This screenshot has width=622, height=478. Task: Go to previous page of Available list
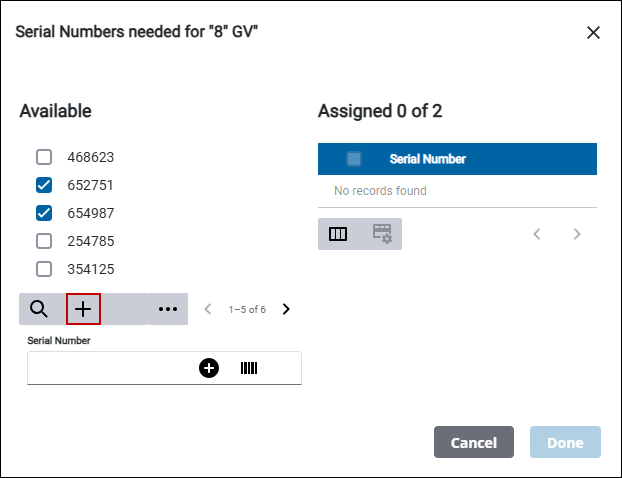[208, 309]
